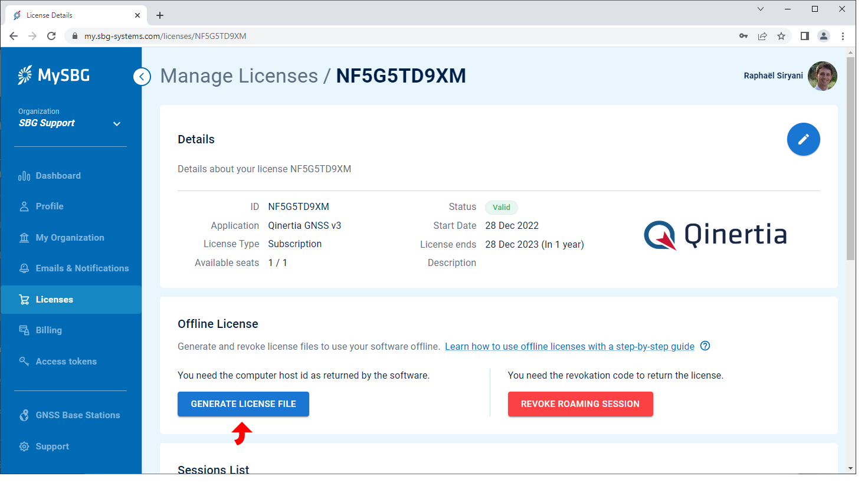Click the offline license help question mark icon

(x=705, y=346)
